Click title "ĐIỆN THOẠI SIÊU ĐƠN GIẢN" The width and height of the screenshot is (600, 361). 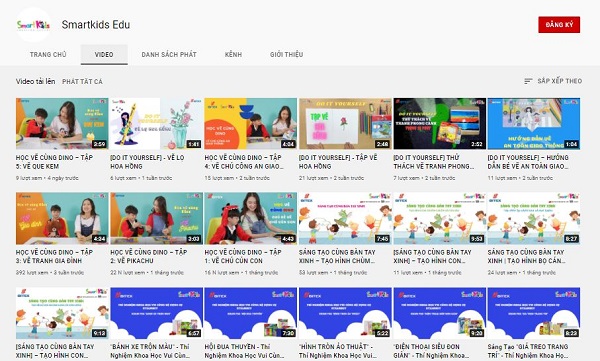[x=431, y=351]
